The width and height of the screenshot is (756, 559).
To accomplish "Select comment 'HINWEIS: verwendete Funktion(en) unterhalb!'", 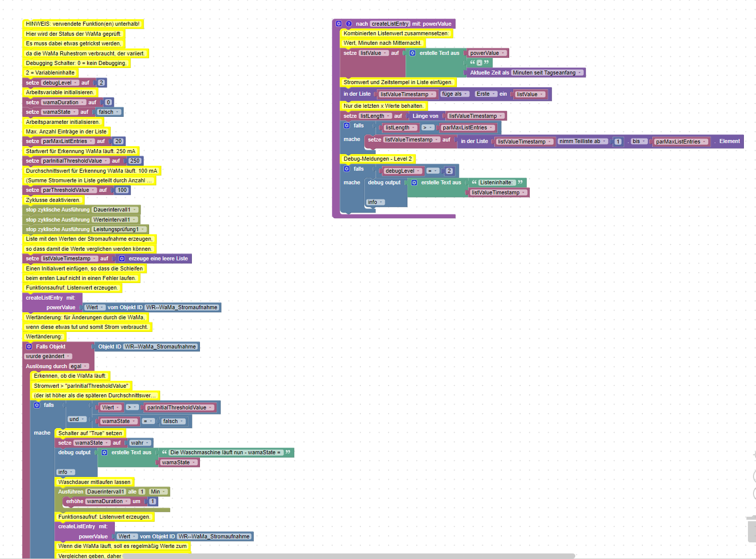I will pyautogui.click(x=83, y=24).
